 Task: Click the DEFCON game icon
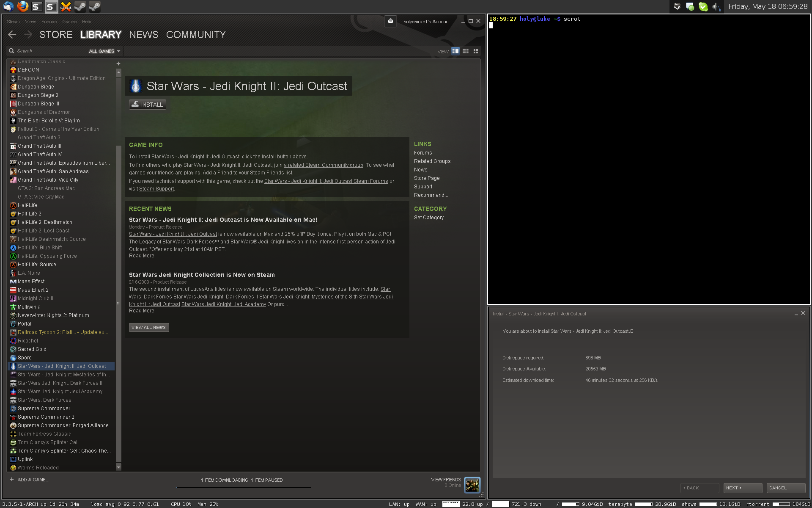point(13,70)
